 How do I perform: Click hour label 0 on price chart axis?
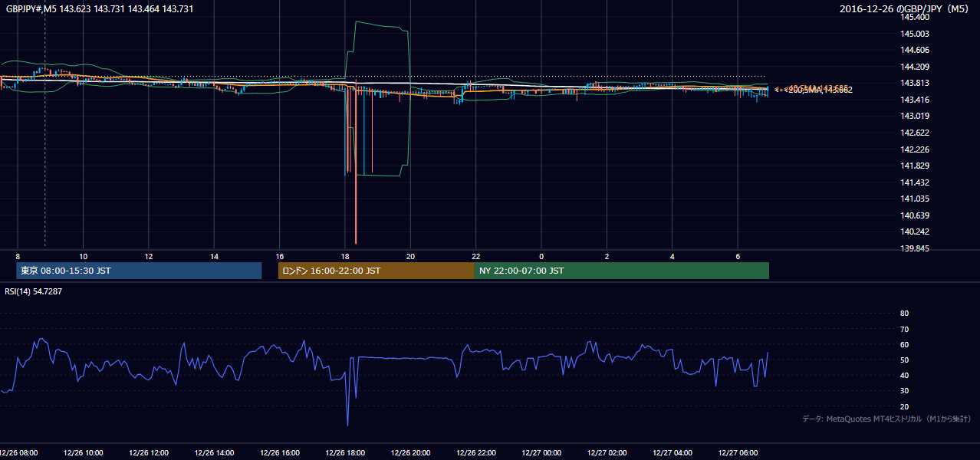click(x=541, y=256)
